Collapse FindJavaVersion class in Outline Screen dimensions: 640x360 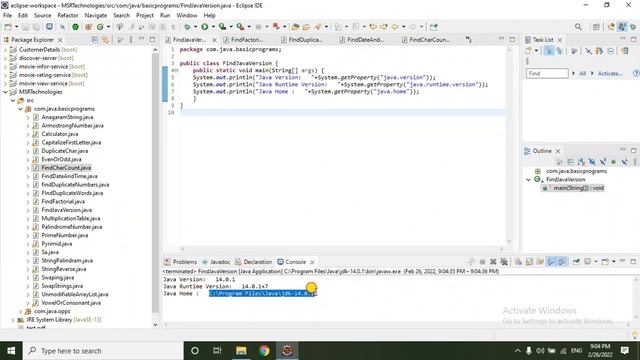[529, 180]
